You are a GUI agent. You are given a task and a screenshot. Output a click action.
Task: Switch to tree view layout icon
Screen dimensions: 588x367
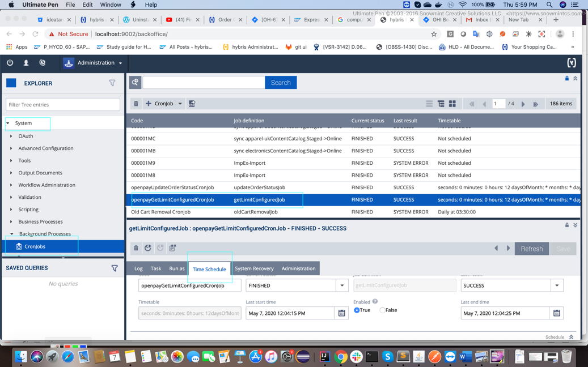tap(441, 104)
